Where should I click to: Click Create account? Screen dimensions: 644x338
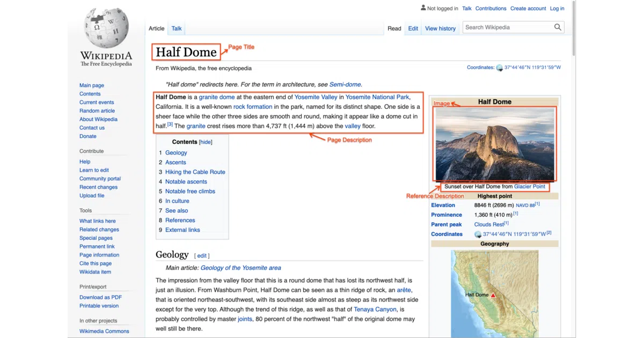pos(528,9)
